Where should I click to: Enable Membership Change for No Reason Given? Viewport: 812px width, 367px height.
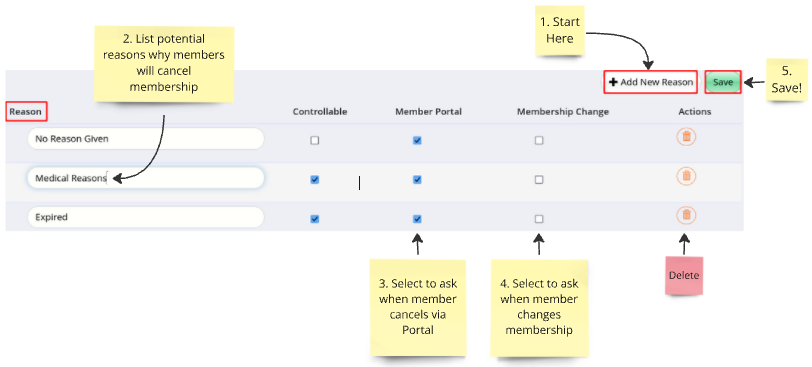coord(539,140)
